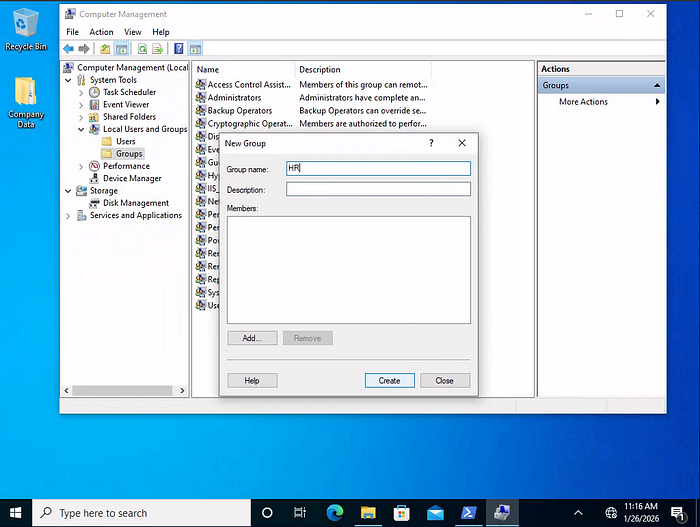
Task: Click the Up one level toolbar icon
Action: coord(105,49)
